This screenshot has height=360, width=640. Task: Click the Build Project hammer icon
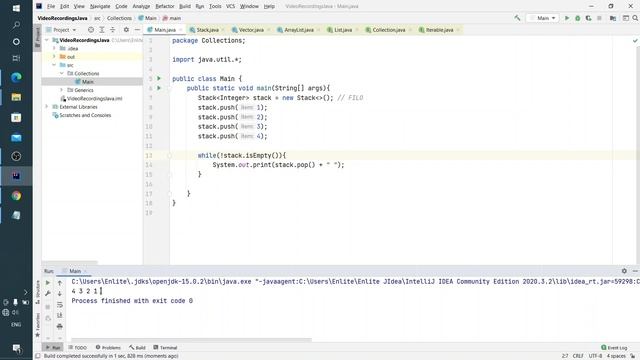coord(517,18)
